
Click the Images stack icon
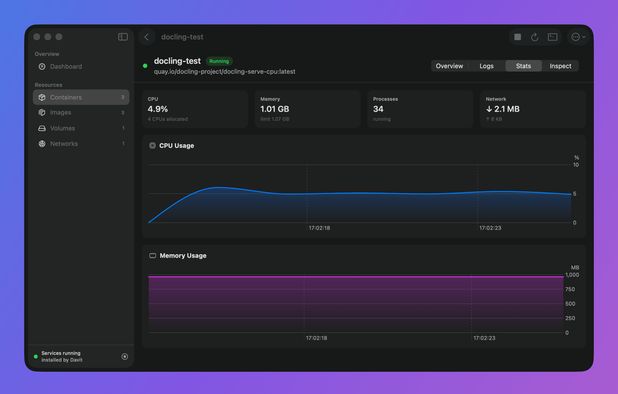tap(42, 113)
